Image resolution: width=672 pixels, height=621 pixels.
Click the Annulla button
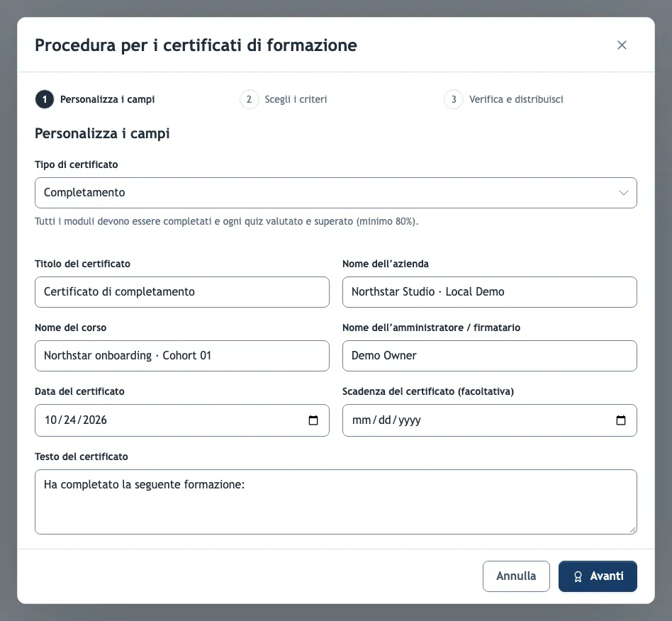(x=516, y=576)
